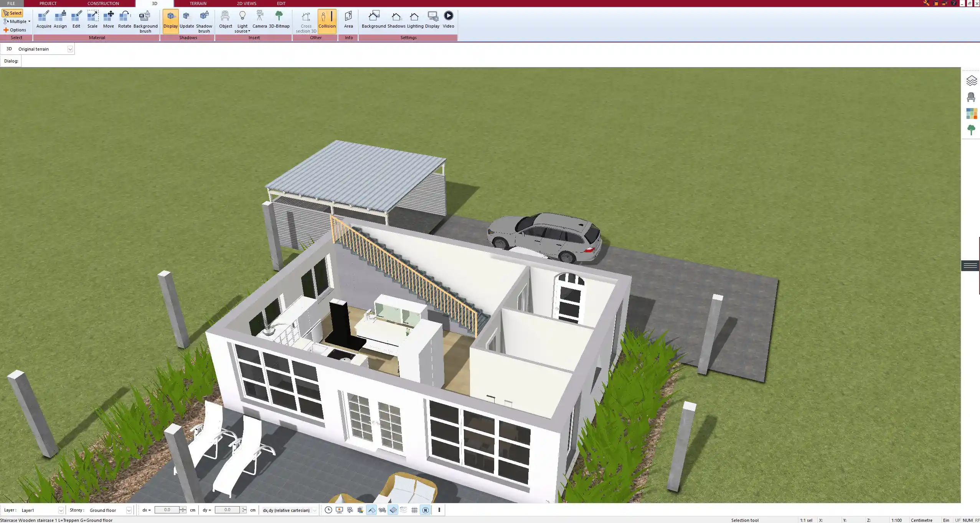Switch to the PROJECT tab

click(x=48, y=3)
